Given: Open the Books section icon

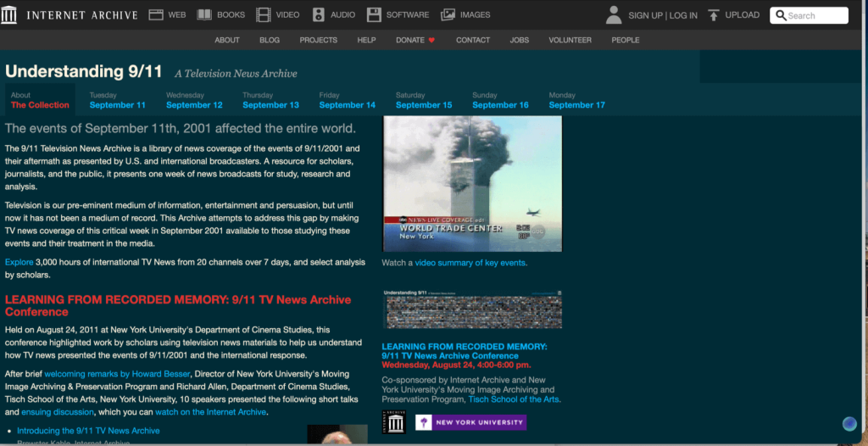Looking at the screenshot, I should (204, 15).
